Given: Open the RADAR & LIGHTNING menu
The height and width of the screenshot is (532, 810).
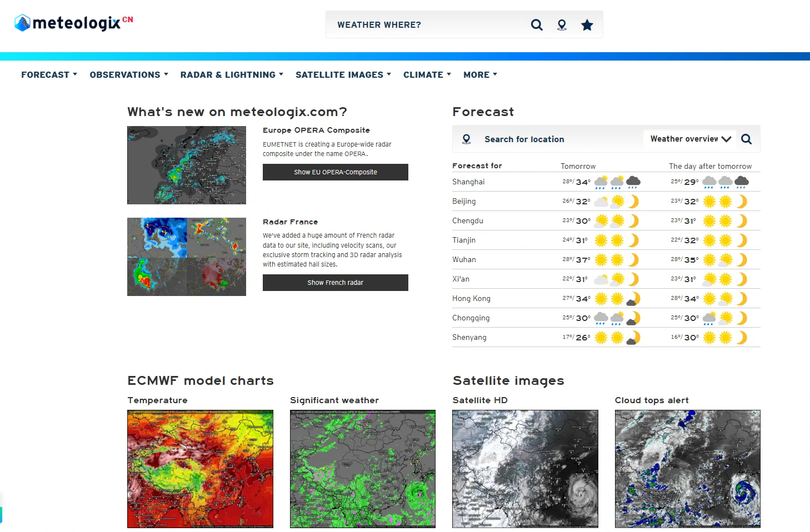Looking at the screenshot, I should pos(232,74).
